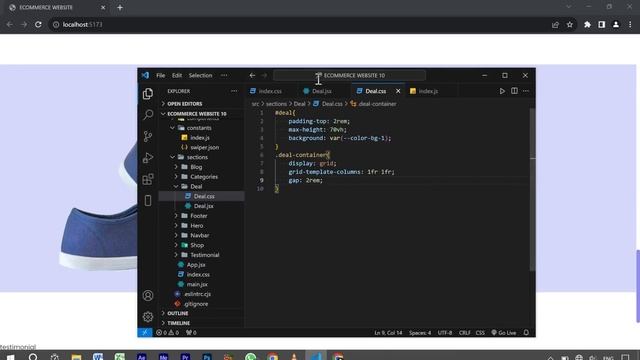
Task: Change line endings via CRLF
Action: [464, 333]
